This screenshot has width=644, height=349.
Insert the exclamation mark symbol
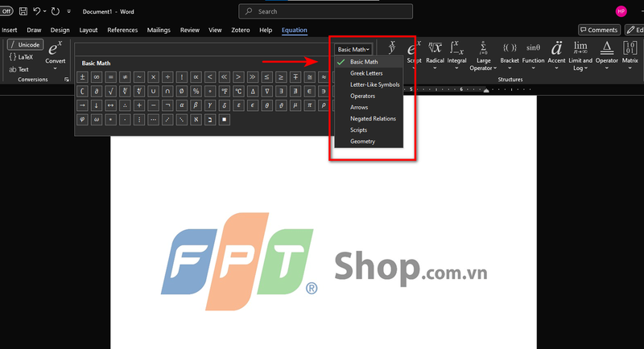(x=182, y=76)
